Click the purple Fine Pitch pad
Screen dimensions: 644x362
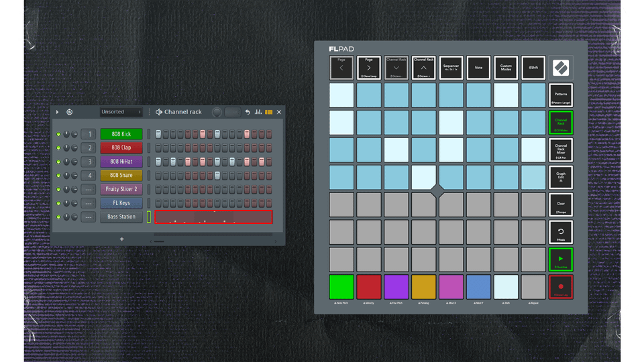click(x=396, y=287)
